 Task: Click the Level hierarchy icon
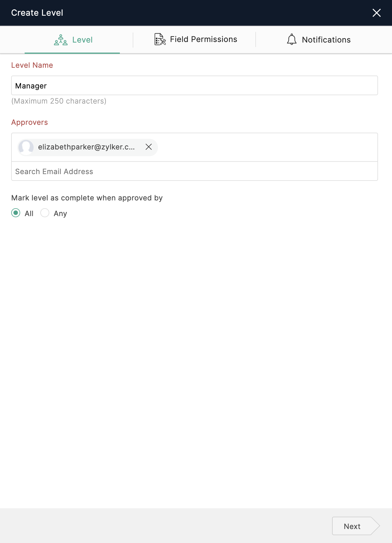61,40
